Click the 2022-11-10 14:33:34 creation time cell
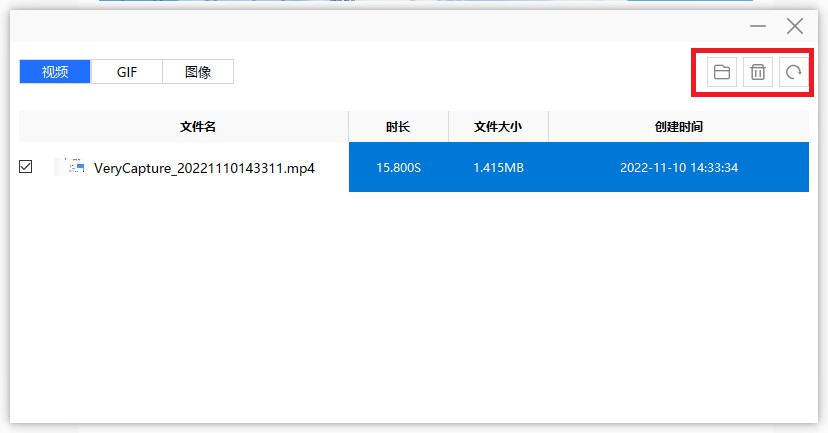 click(x=678, y=168)
